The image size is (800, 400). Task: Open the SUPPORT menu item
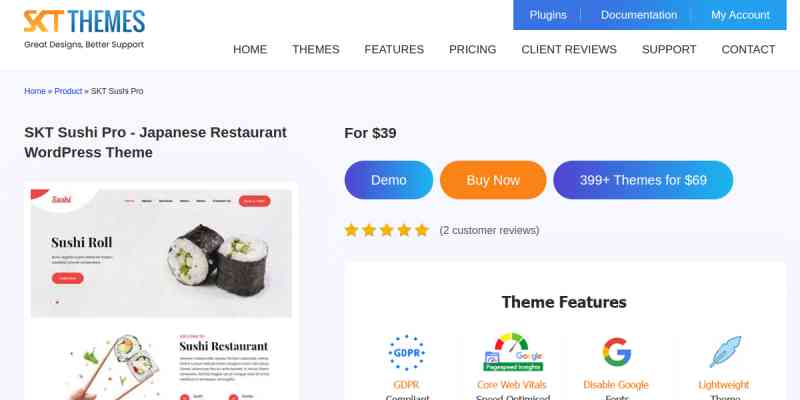click(669, 49)
